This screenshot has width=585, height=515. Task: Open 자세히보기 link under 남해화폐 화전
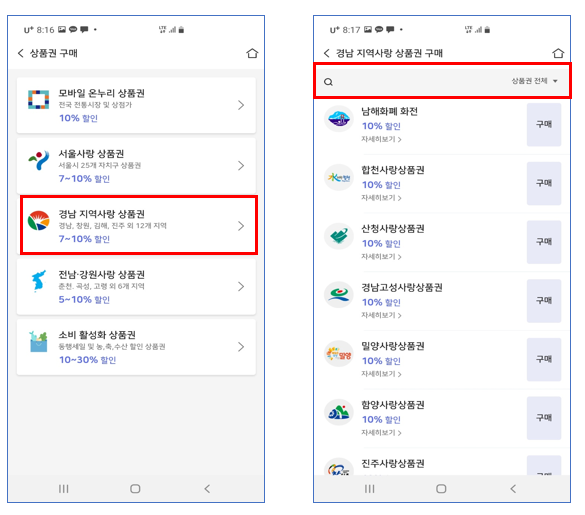381,139
